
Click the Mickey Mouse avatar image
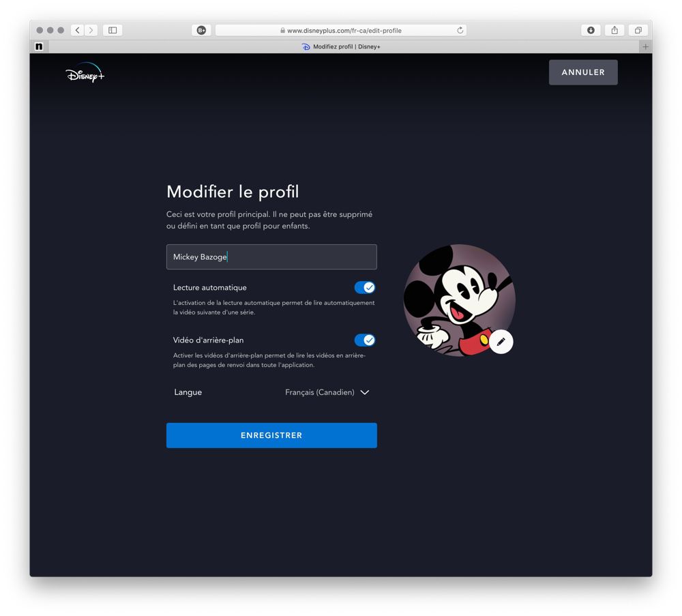coord(459,300)
